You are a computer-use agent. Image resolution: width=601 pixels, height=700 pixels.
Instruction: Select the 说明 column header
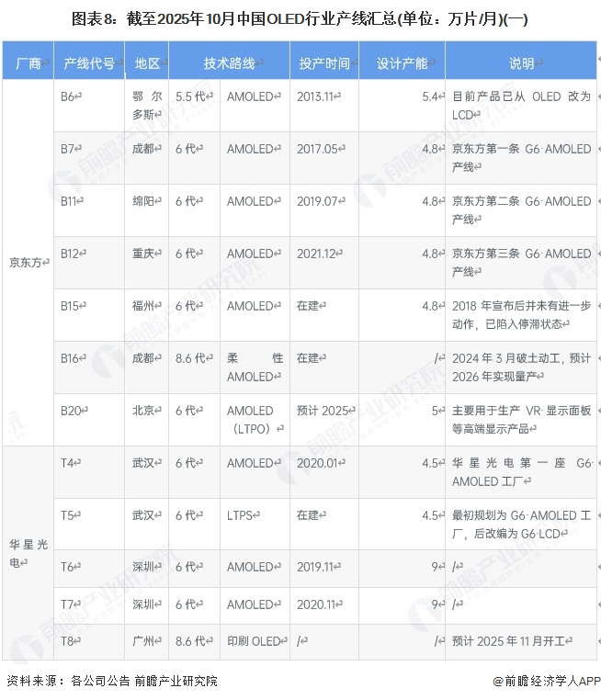[x=521, y=63]
